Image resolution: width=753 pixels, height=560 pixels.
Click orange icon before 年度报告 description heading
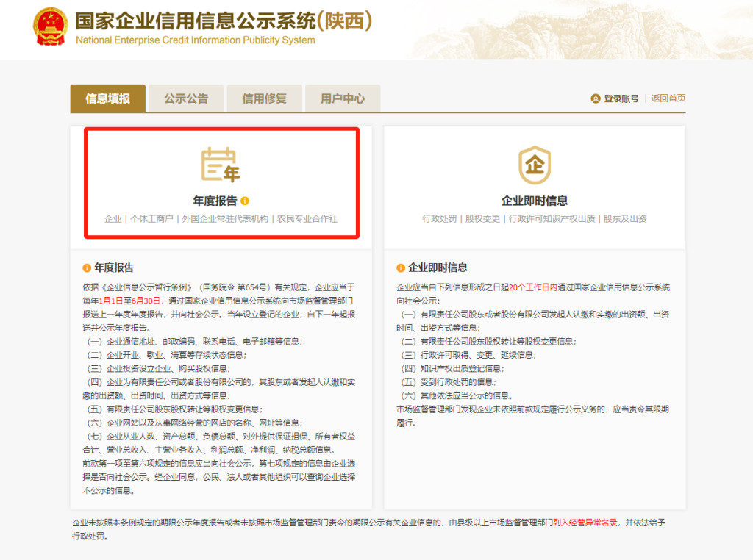87,268
